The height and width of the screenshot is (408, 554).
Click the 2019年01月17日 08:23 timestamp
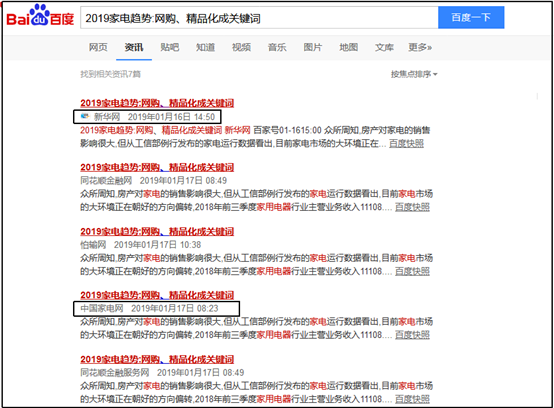175,308
